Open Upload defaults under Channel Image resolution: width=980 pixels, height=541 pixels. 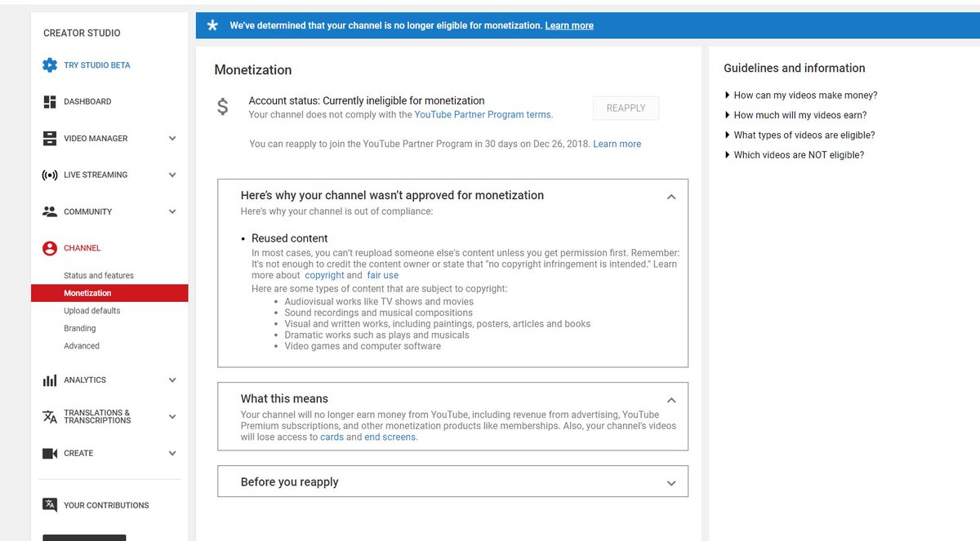coord(92,311)
